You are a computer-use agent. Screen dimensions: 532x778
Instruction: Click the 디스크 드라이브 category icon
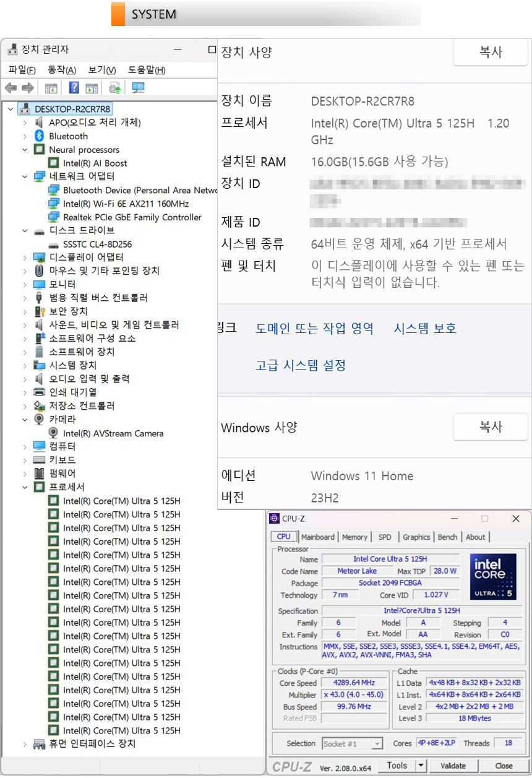pos(39,231)
